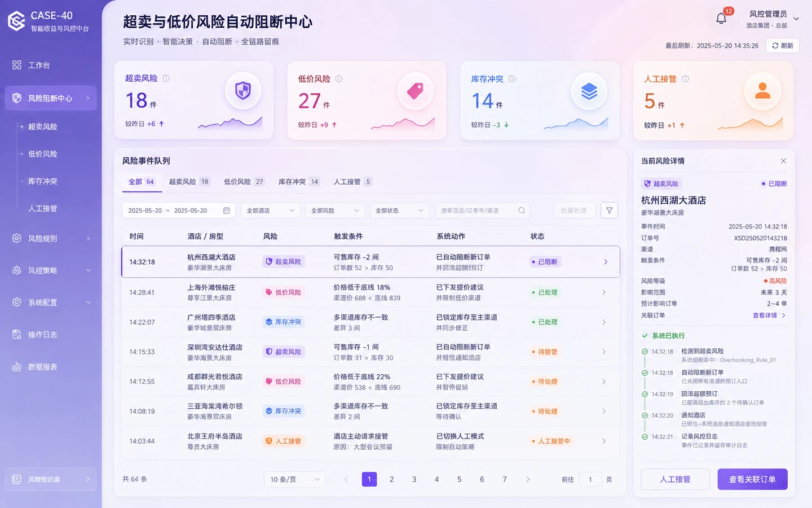Open the 风控管理员 user menu

[771, 19]
